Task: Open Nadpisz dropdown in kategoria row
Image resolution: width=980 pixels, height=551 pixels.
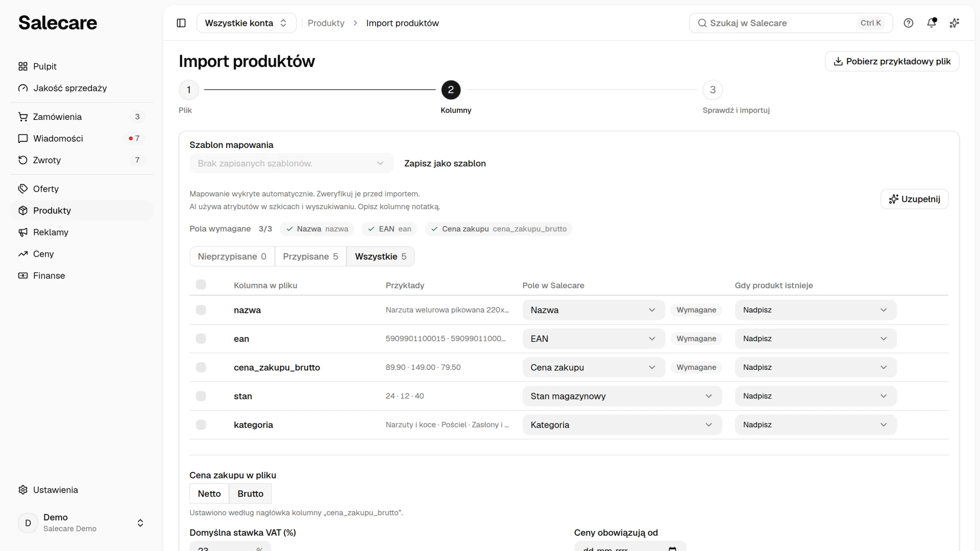Action: click(x=816, y=425)
